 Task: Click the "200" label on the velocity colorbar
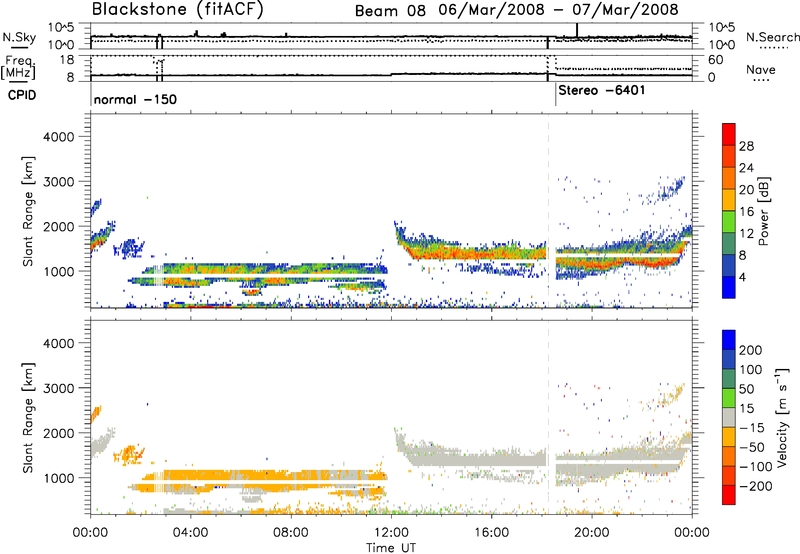[751, 350]
